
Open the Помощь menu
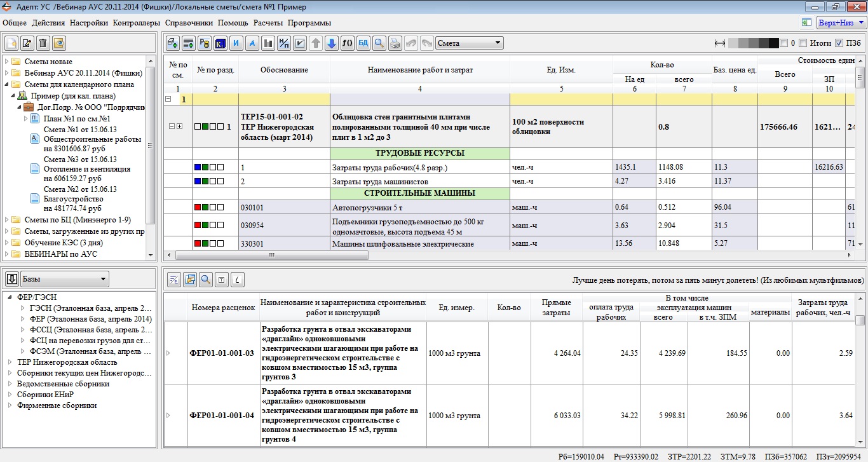[x=233, y=23]
